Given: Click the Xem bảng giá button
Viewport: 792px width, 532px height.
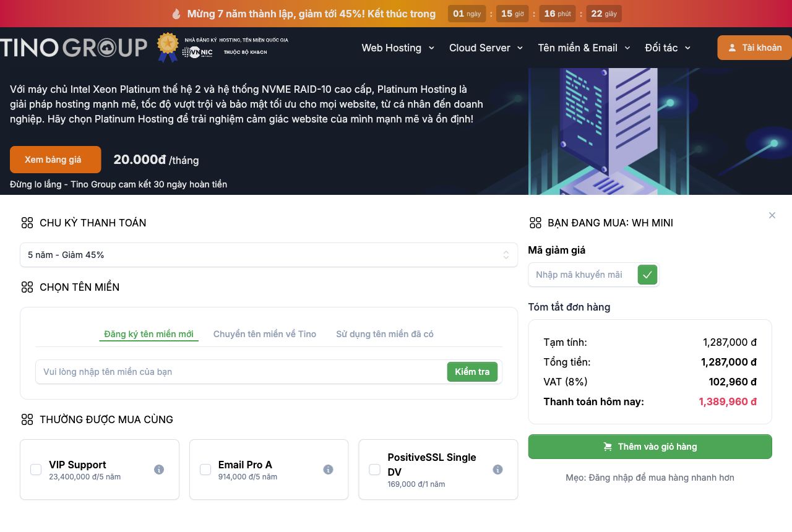Looking at the screenshot, I should (55, 160).
